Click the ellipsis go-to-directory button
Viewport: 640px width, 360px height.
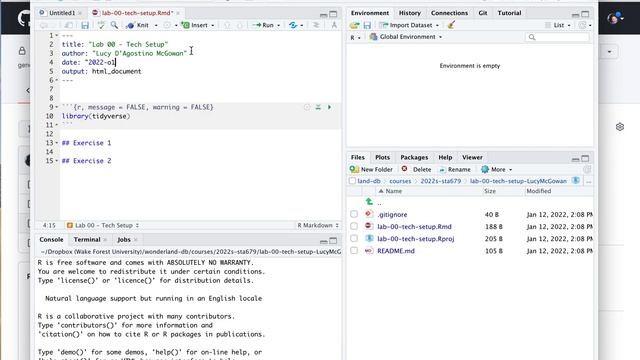(589, 181)
